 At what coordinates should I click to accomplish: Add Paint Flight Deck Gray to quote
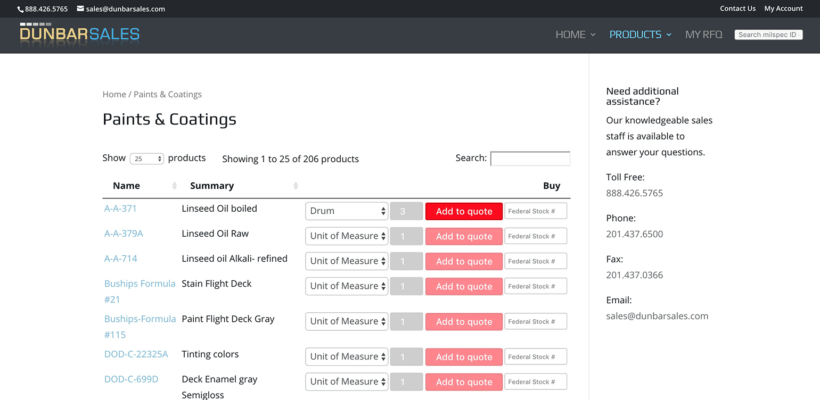tap(464, 322)
